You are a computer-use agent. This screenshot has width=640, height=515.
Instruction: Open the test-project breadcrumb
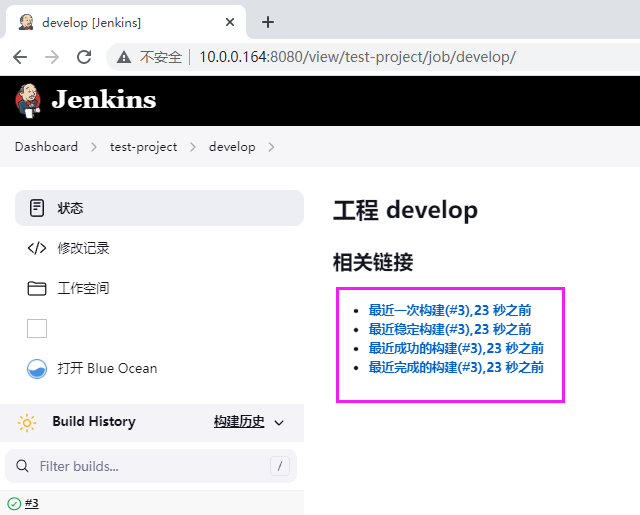[144, 147]
